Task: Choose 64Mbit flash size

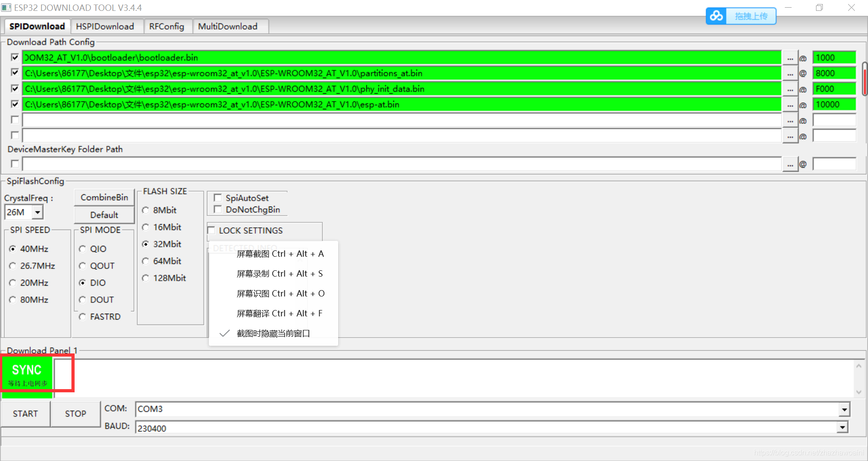Action: pos(146,261)
